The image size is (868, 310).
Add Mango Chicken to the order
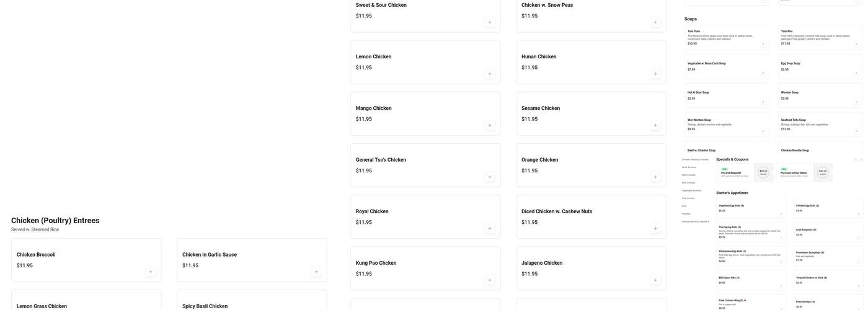[x=490, y=125]
